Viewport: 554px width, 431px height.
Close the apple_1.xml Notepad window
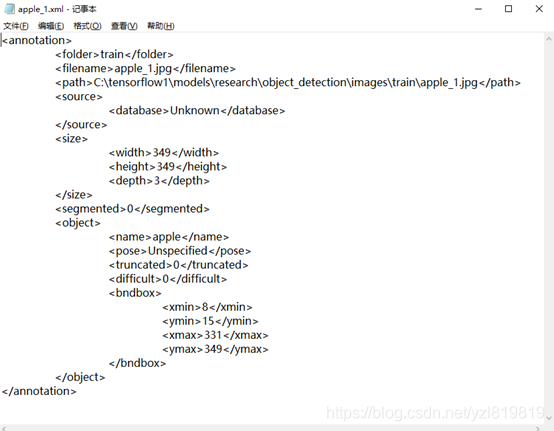pyautogui.click(x=539, y=9)
